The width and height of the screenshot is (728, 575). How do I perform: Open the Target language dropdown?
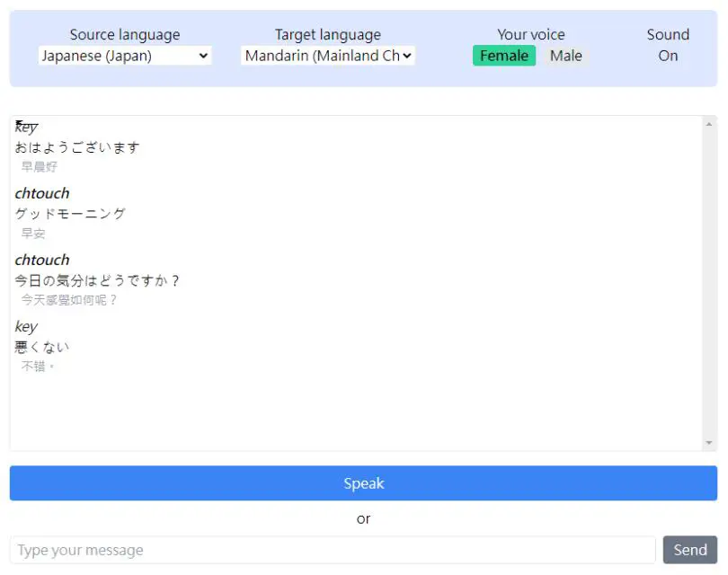coord(328,56)
